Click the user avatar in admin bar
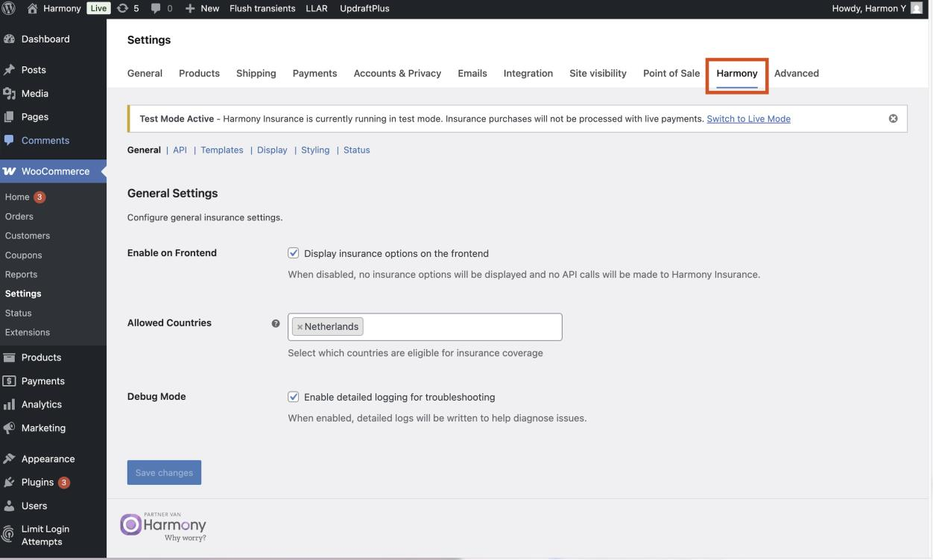 (x=916, y=9)
